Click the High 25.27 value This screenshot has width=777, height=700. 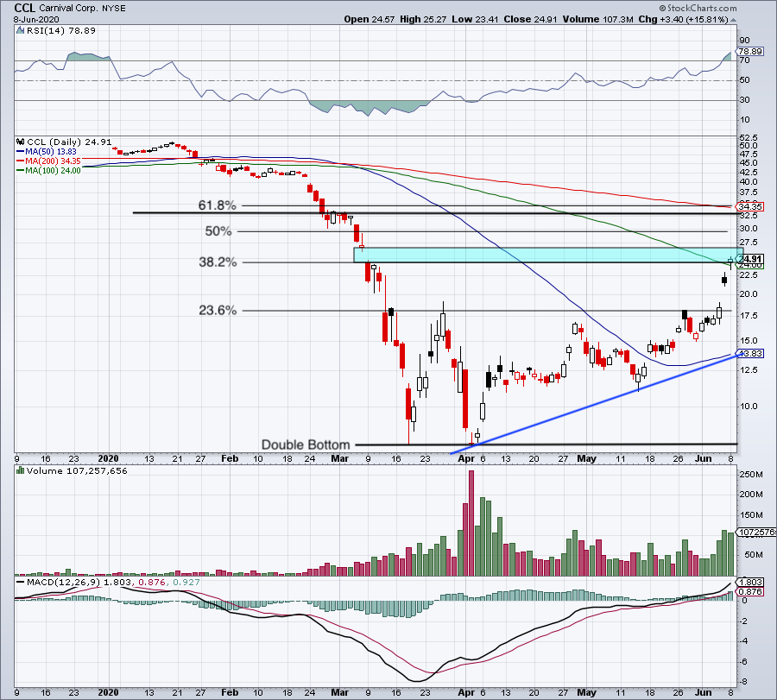(423, 19)
